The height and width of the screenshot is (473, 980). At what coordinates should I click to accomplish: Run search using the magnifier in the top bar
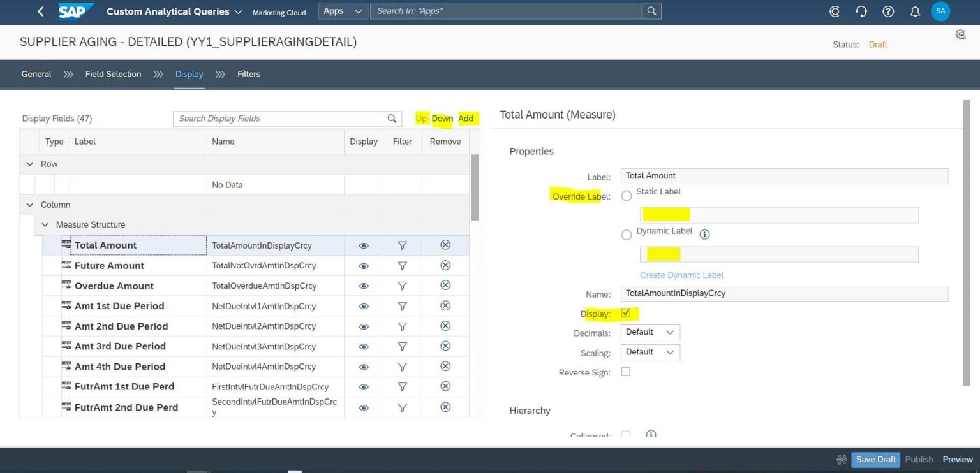(x=651, y=11)
